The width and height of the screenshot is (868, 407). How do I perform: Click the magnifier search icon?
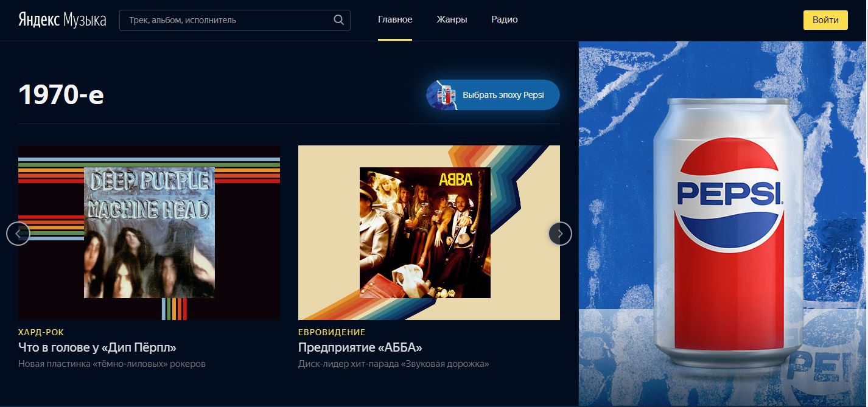(x=339, y=20)
